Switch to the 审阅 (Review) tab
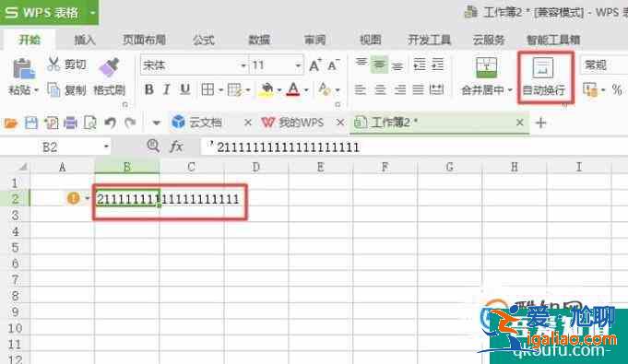This screenshot has width=628, height=364. click(x=314, y=40)
